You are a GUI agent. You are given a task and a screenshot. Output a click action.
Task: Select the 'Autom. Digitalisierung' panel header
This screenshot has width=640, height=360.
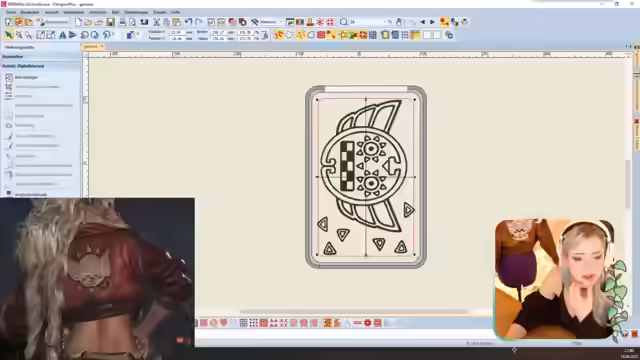pos(40,66)
